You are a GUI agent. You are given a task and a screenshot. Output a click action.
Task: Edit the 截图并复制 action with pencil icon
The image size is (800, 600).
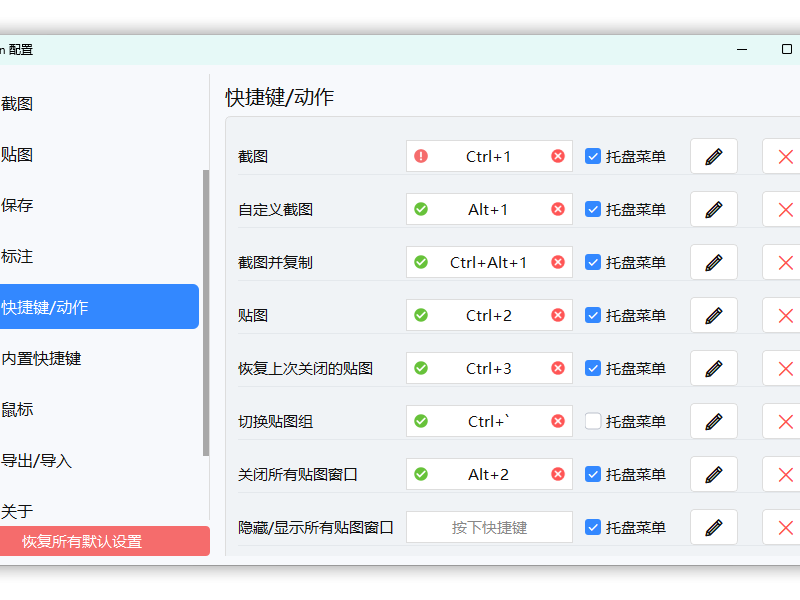713,262
